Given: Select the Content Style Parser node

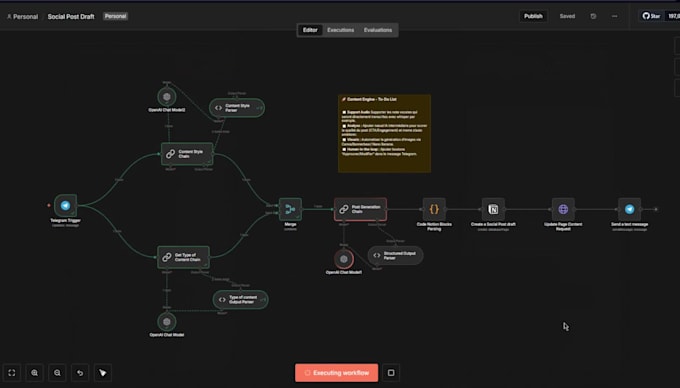Looking at the screenshot, I should [237, 108].
